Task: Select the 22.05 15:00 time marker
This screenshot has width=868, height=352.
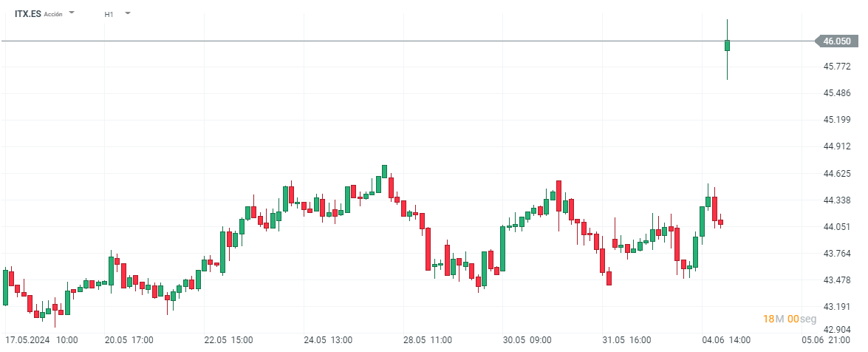Action: [228, 340]
